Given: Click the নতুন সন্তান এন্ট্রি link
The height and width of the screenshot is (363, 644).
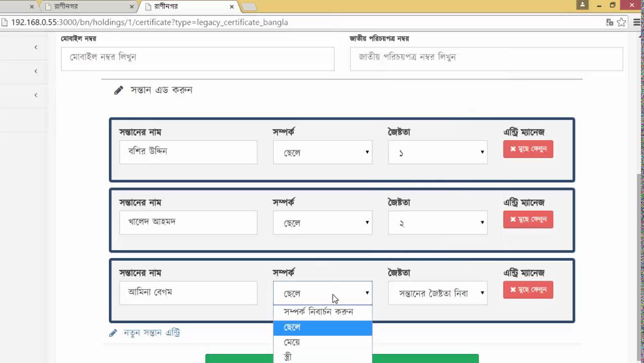Looking at the screenshot, I should (152, 333).
